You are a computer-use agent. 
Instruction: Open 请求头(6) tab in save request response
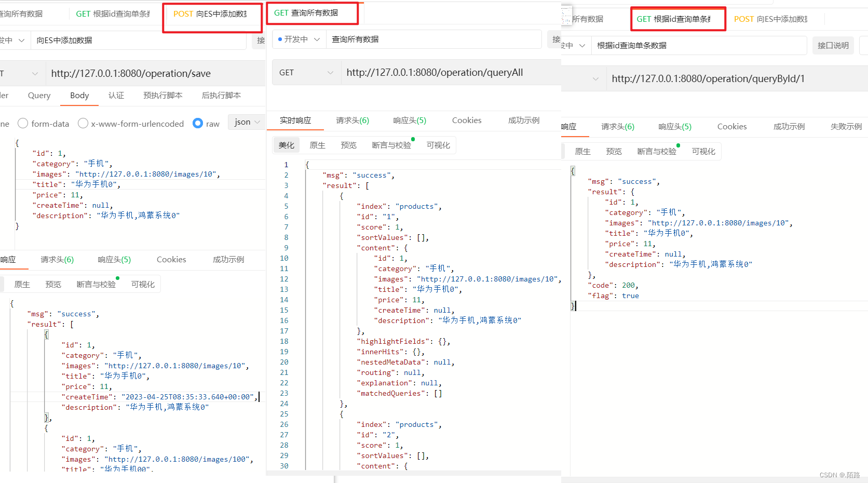pyautogui.click(x=57, y=260)
